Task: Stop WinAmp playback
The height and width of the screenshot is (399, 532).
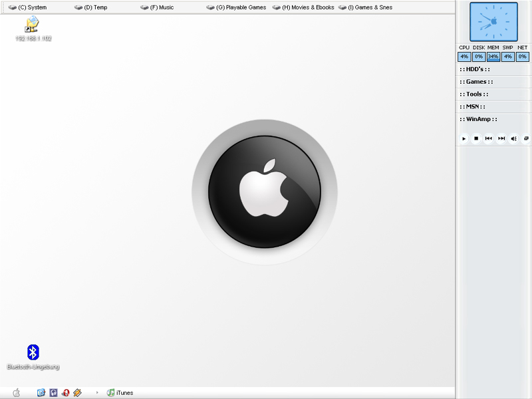Action: pyautogui.click(x=476, y=138)
